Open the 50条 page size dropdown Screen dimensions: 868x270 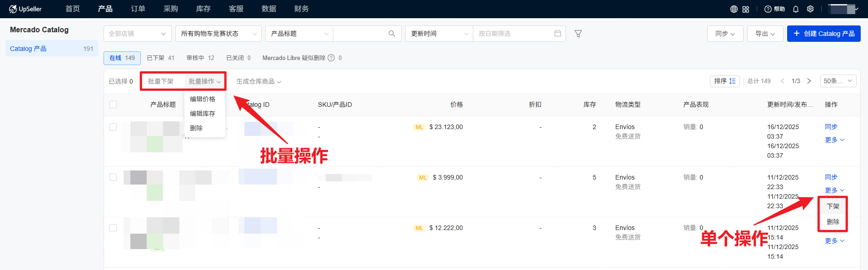(838, 81)
